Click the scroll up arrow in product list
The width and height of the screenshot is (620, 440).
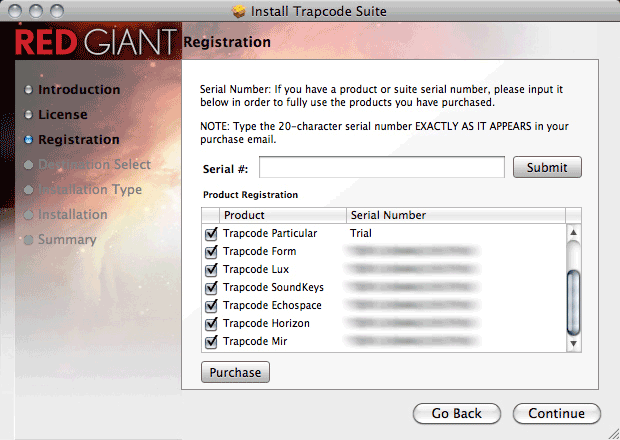click(573, 232)
